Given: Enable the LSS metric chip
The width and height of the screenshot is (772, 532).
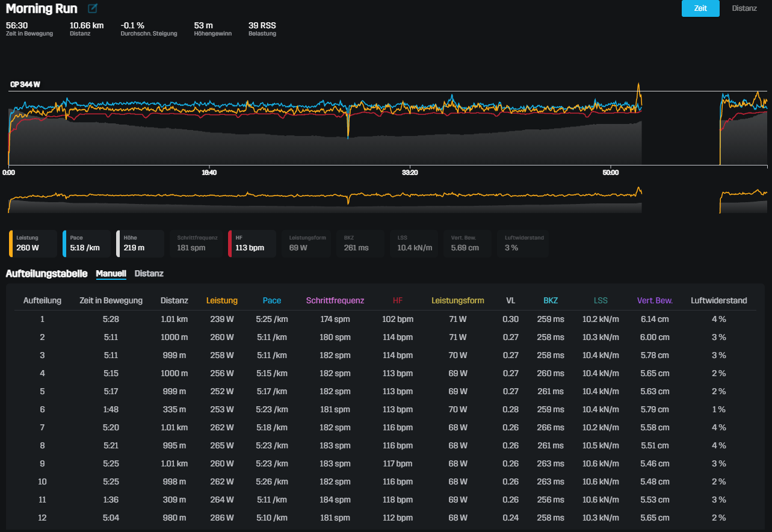Looking at the screenshot, I should (x=414, y=243).
